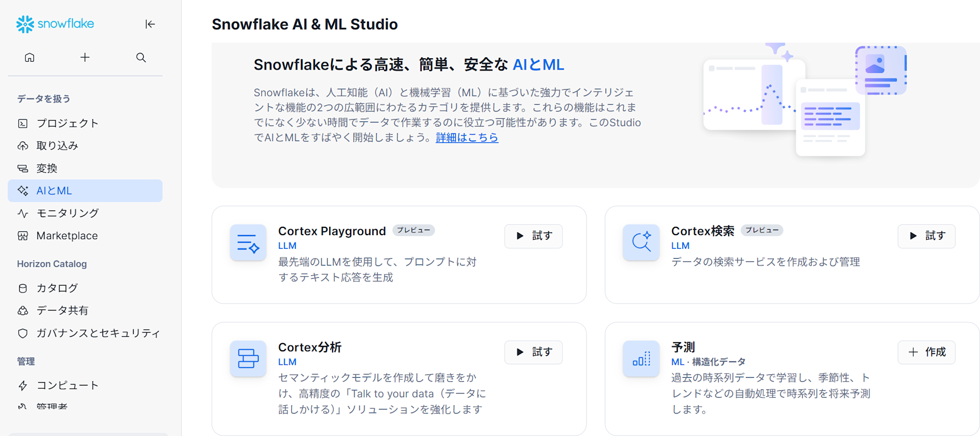980x436 pixels.
Task: Click the Cortex Playground title
Action: point(332,231)
